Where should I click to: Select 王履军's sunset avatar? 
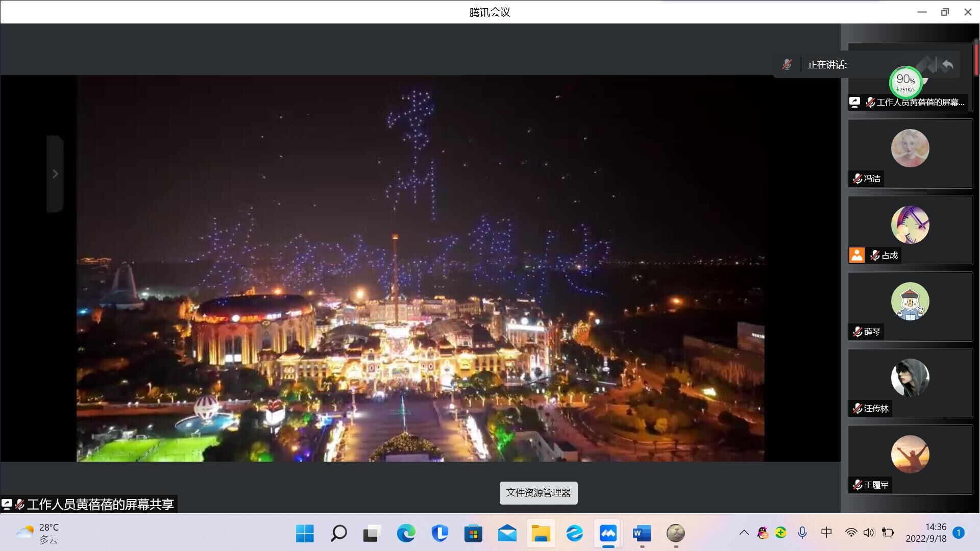[x=910, y=454]
